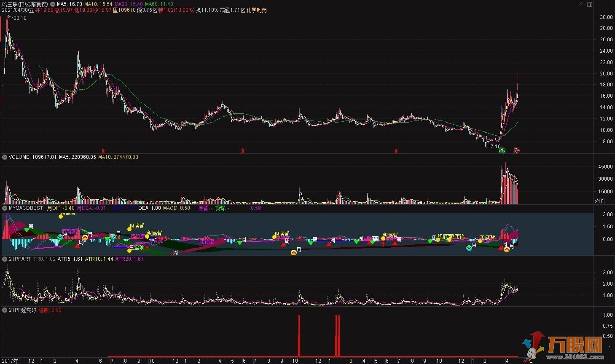
Task: Expand the 21PPART indicator menu arrow
Action: [5, 259]
